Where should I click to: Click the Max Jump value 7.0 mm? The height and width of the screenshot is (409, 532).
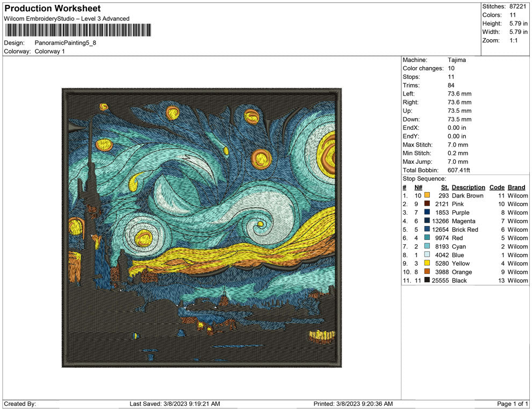[x=458, y=162]
